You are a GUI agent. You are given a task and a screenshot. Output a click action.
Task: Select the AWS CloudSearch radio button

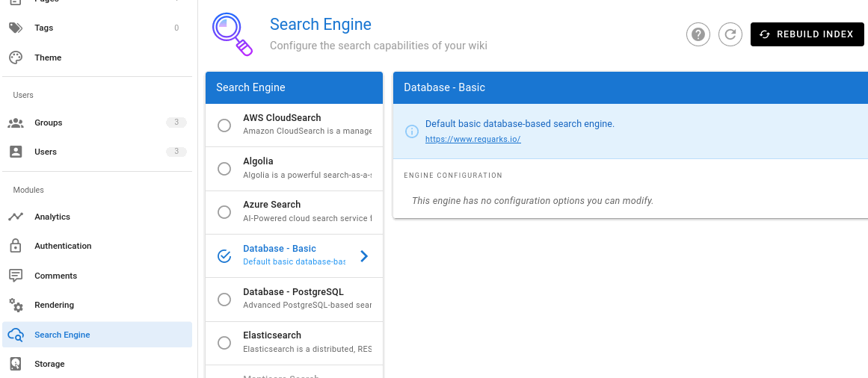pyautogui.click(x=224, y=126)
